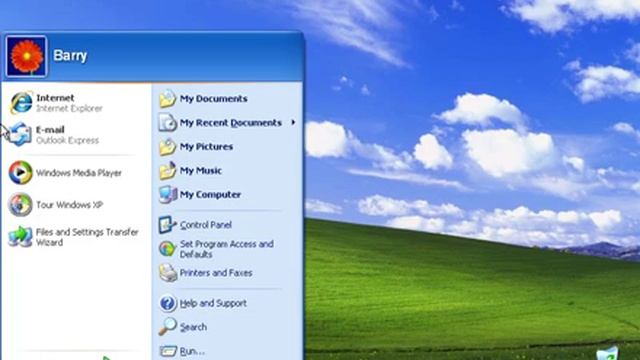Click Set Program Access and Defaults icon
This screenshot has width=640, height=360.
167,249
